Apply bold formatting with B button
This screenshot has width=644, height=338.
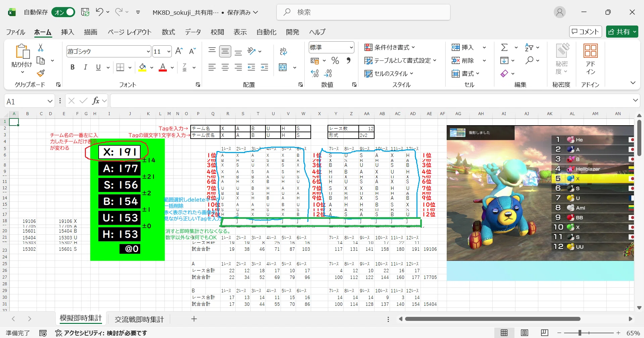pos(72,67)
